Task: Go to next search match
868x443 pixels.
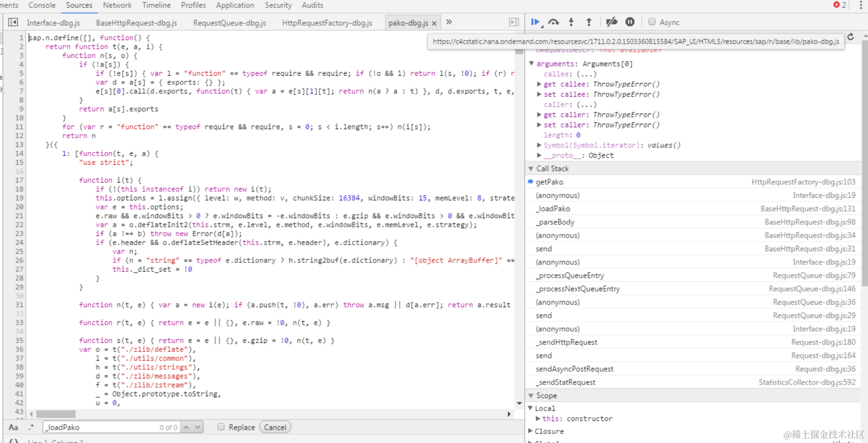Action: pos(198,427)
